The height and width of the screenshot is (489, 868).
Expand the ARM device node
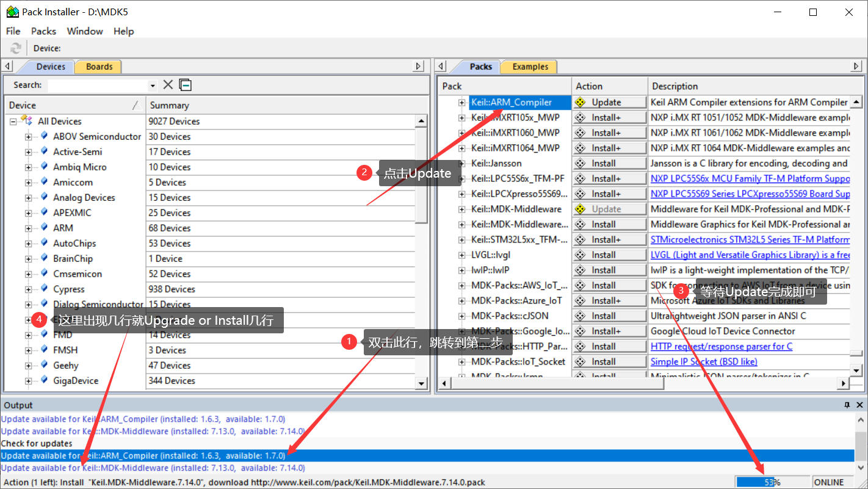pos(28,228)
